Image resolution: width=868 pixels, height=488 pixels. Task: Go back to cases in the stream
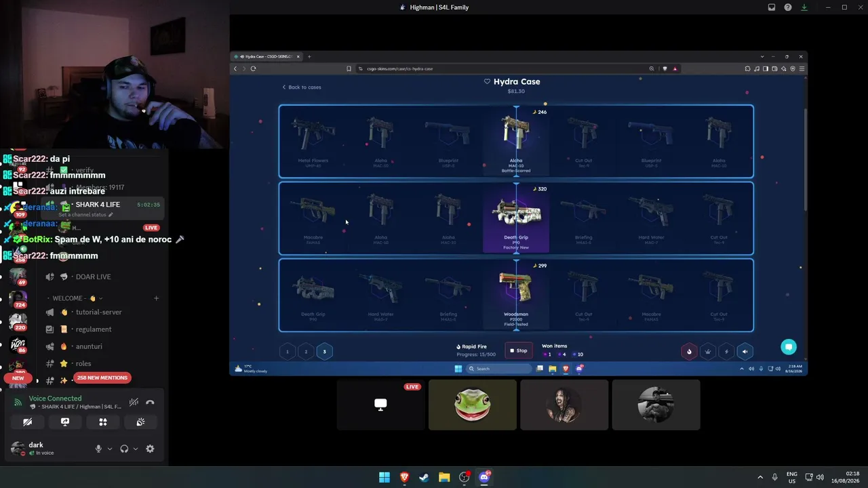(302, 87)
